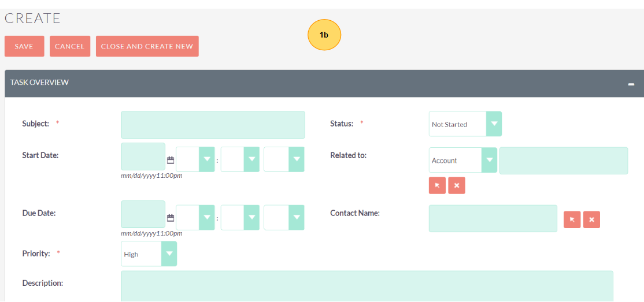Clear the Related to field
The image size is (644, 302).
457,185
